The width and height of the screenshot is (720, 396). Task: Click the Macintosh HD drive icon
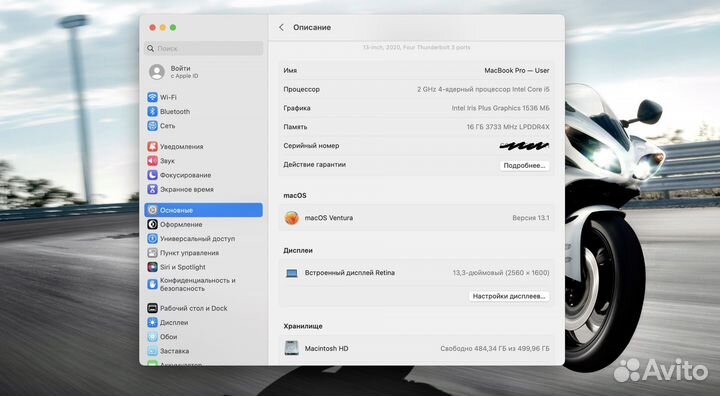coord(292,348)
